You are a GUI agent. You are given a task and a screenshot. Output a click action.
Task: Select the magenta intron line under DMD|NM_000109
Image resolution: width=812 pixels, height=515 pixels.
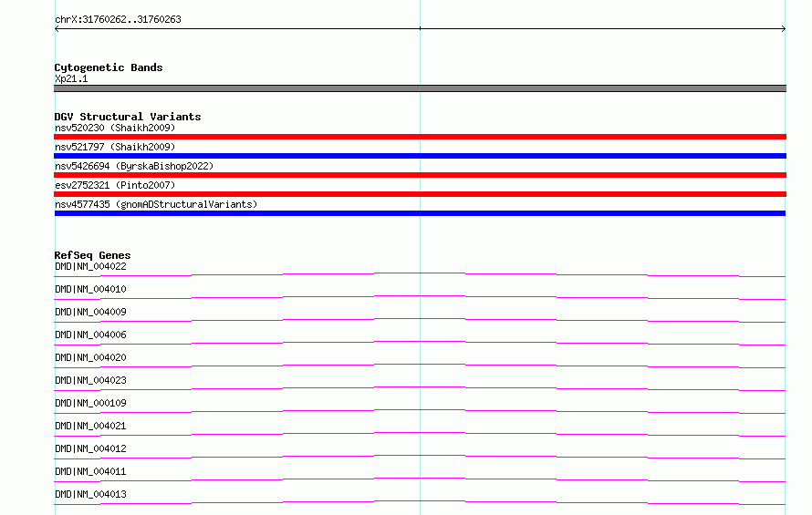[420, 409]
